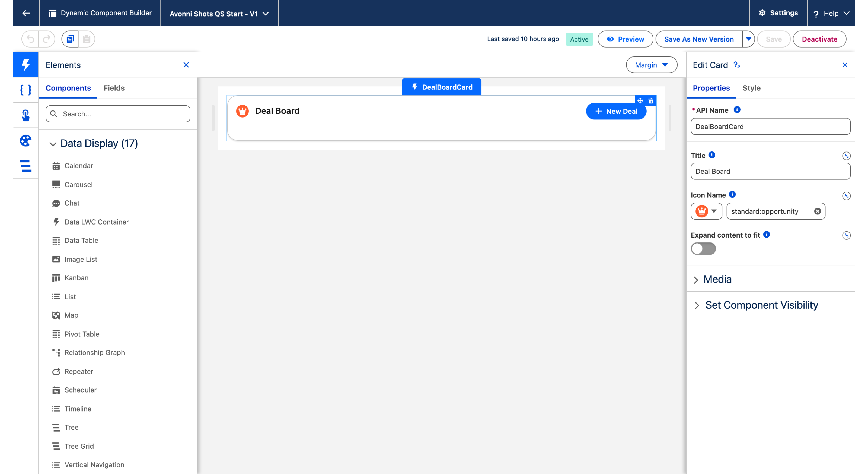Open the component tree sidebar icon
The image size is (868, 474).
tap(25, 166)
